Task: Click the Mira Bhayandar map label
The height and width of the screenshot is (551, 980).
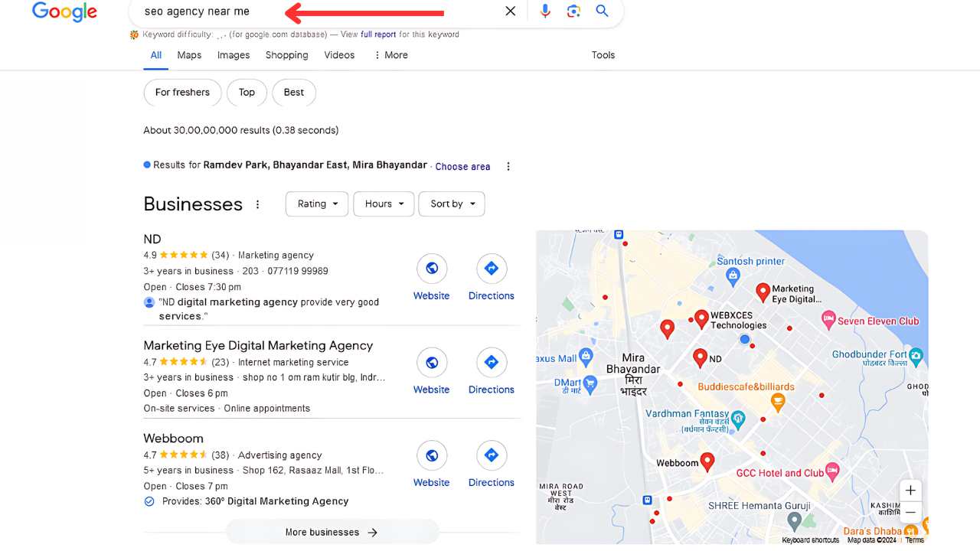Action: click(x=633, y=375)
